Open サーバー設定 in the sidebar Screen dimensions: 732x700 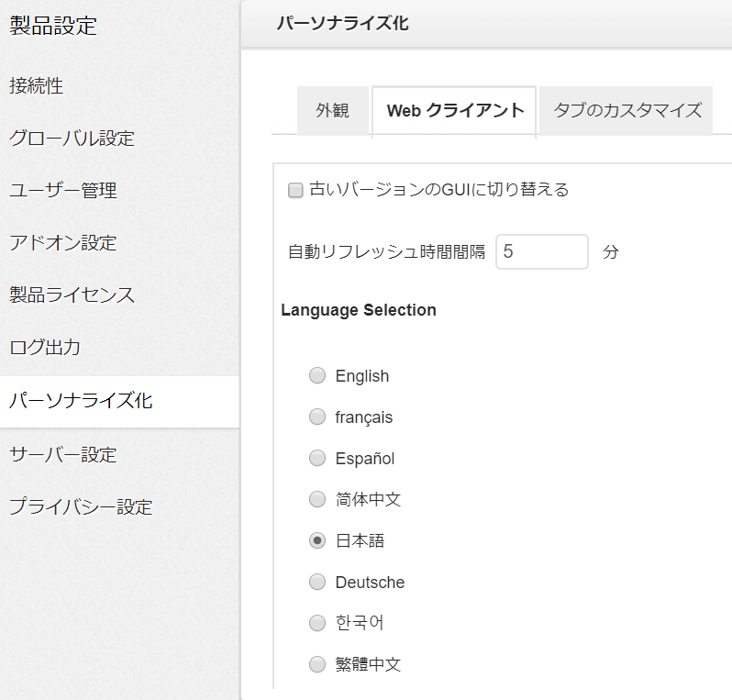[x=63, y=454]
